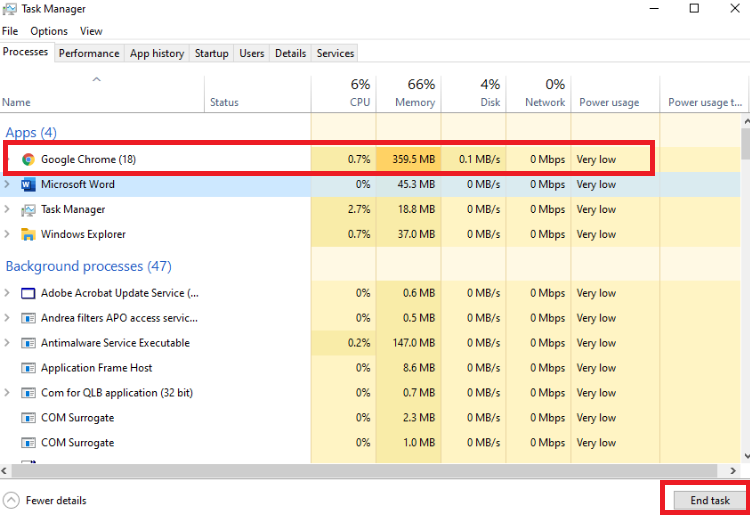The height and width of the screenshot is (518, 750).
Task: Click the Task Manager title bar icon
Action: pos(10,9)
